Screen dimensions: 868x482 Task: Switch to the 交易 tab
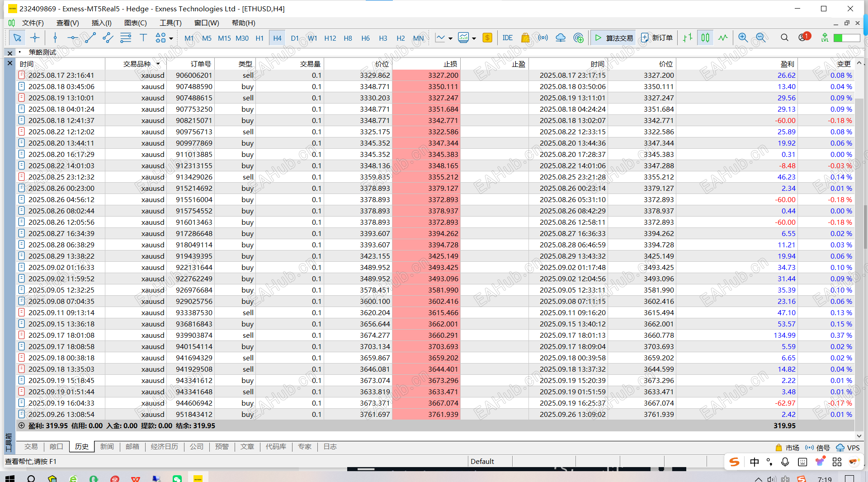(x=31, y=447)
